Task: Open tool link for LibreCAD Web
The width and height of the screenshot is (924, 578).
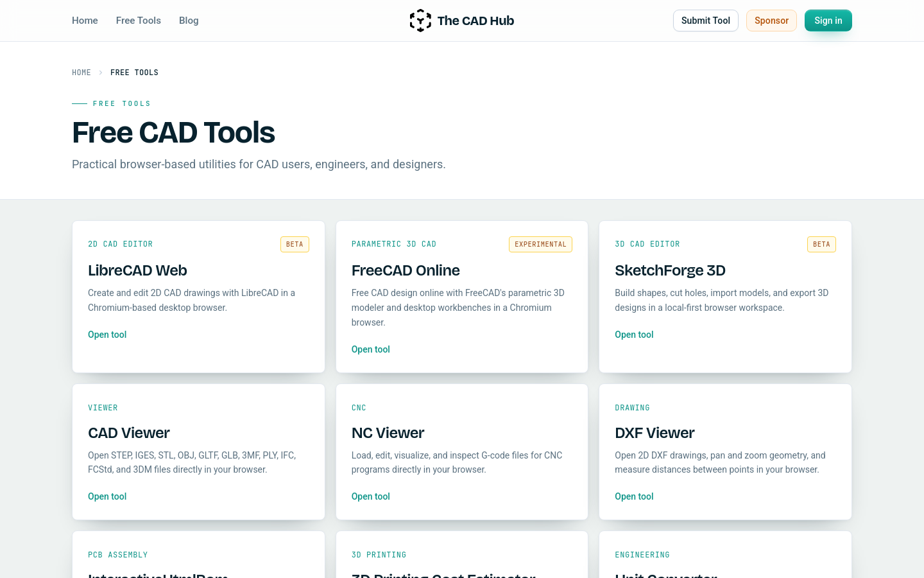Action: 107,335
